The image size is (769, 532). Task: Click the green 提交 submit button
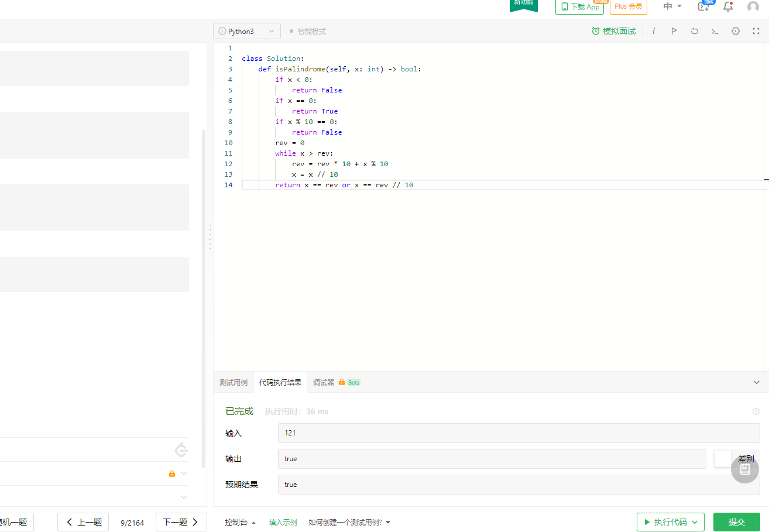(736, 521)
